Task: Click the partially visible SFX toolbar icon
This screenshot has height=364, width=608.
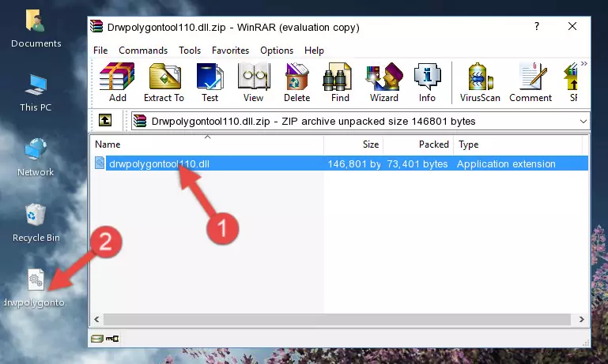Action: click(571, 82)
